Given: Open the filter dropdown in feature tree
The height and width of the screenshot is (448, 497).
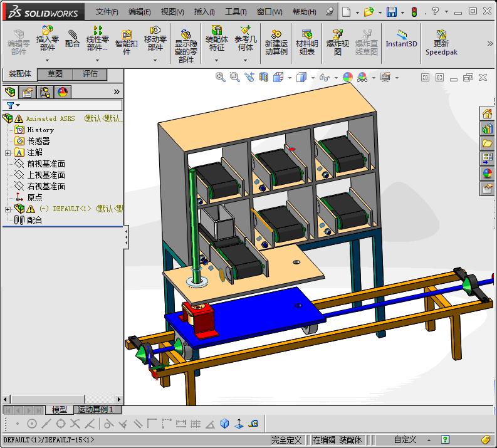Looking at the screenshot, I should point(18,105).
